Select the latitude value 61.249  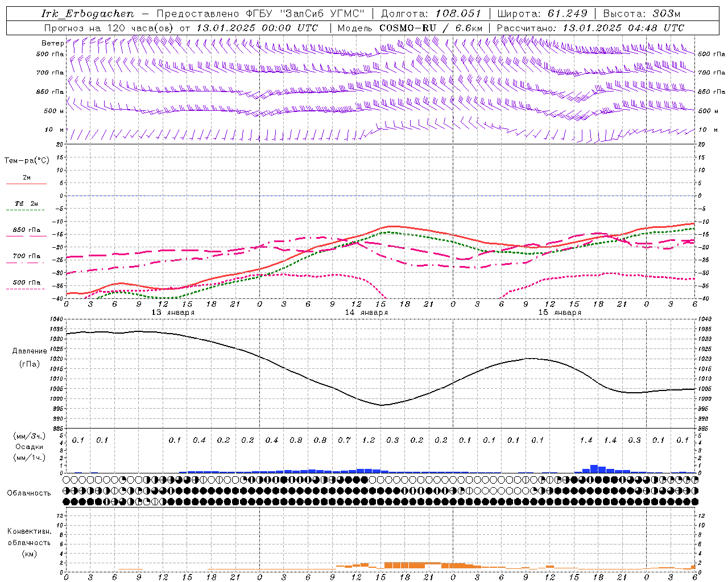pyautogui.click(x=567, y=14)
